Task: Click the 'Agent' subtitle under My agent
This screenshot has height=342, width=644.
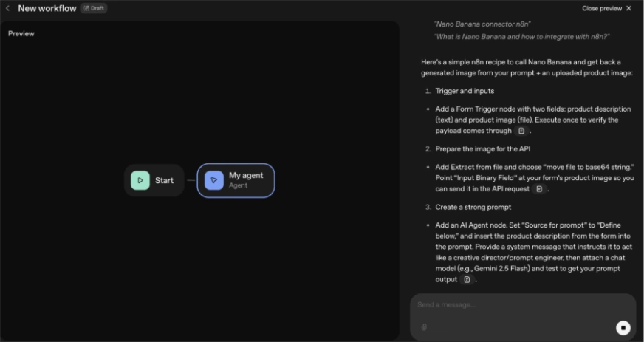Action: (238, 185)
